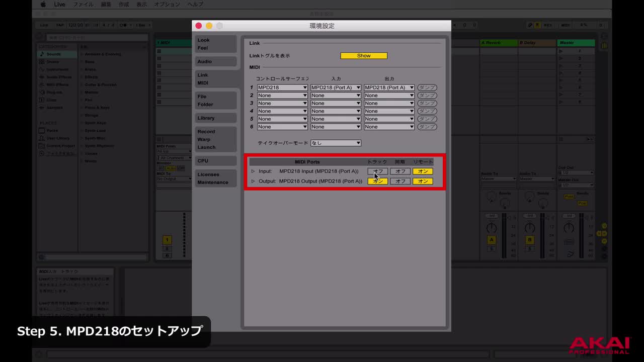Viewport: 644px width, 362px height.
Task: Expand the MPD218 Input port disclosure triangle
Action: (253, 171)
